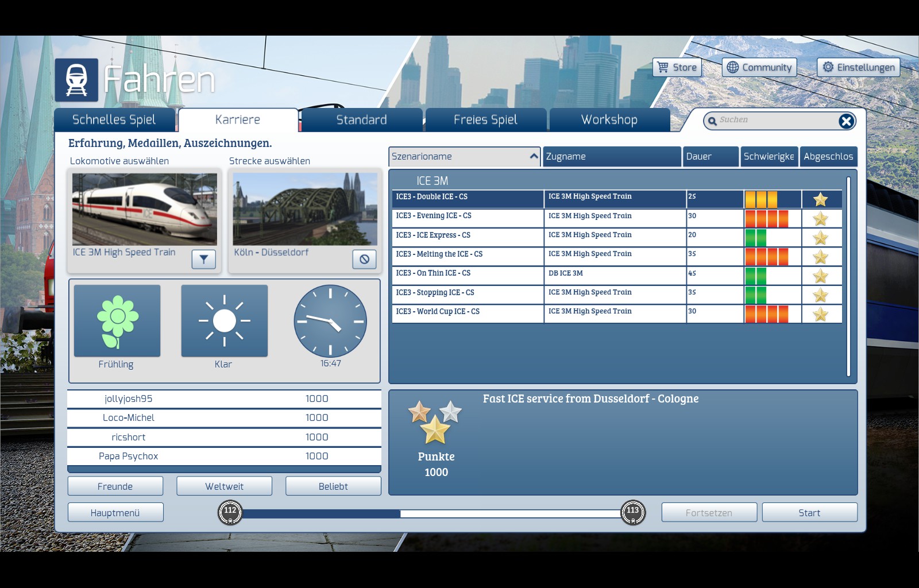Clear the route selection with the circle-slash icon
This screenshot has height=588, width=919.
coord(364,260)
